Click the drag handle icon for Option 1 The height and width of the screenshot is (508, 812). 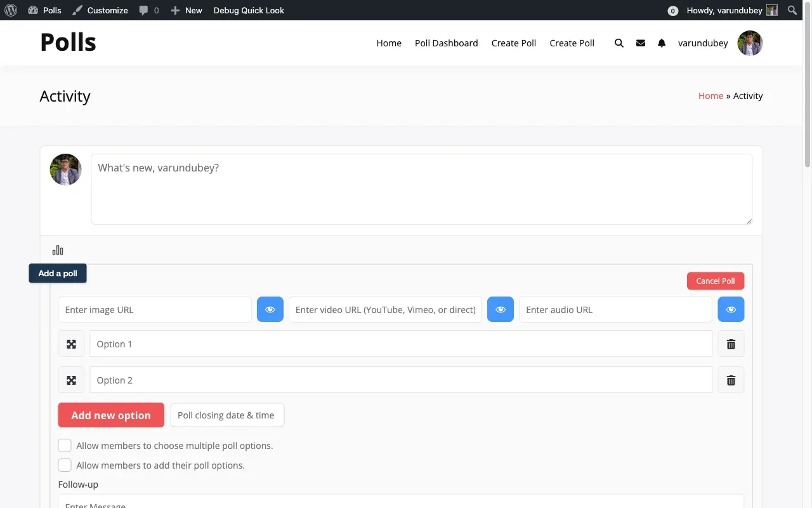(x=71, y=344)
